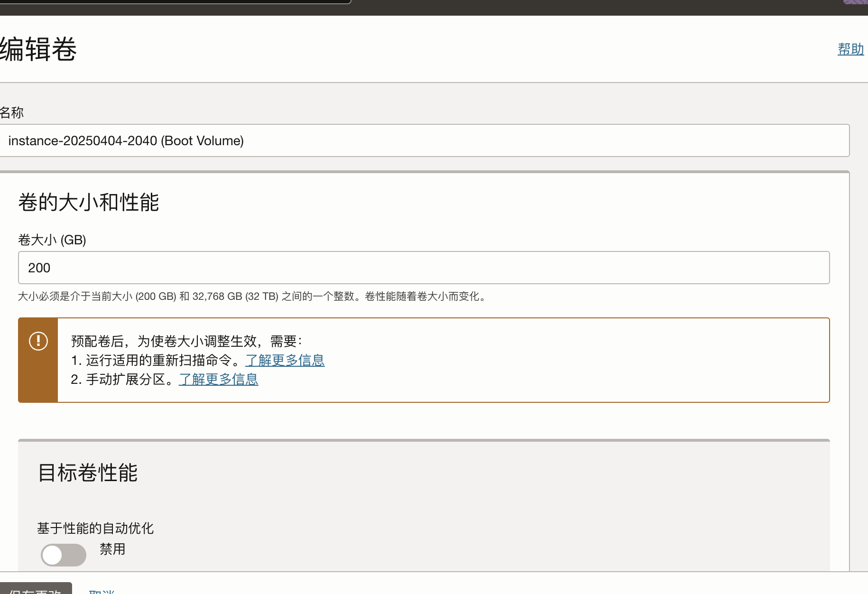This screenshot has height=594, width=868.
Task: Click the 禁用 label beside the toggle
Action: pos(112,549)
